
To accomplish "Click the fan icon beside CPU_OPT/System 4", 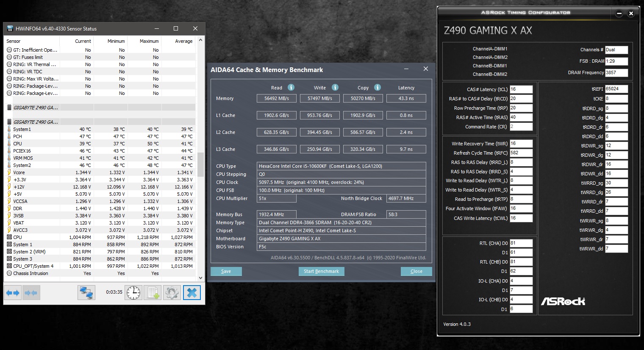I will (9, 266).
